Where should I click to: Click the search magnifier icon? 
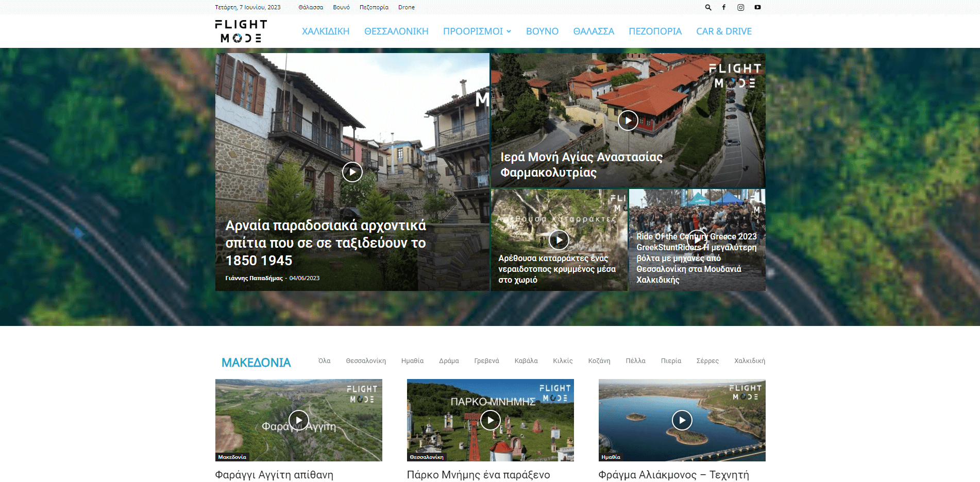tap(708, 7)
